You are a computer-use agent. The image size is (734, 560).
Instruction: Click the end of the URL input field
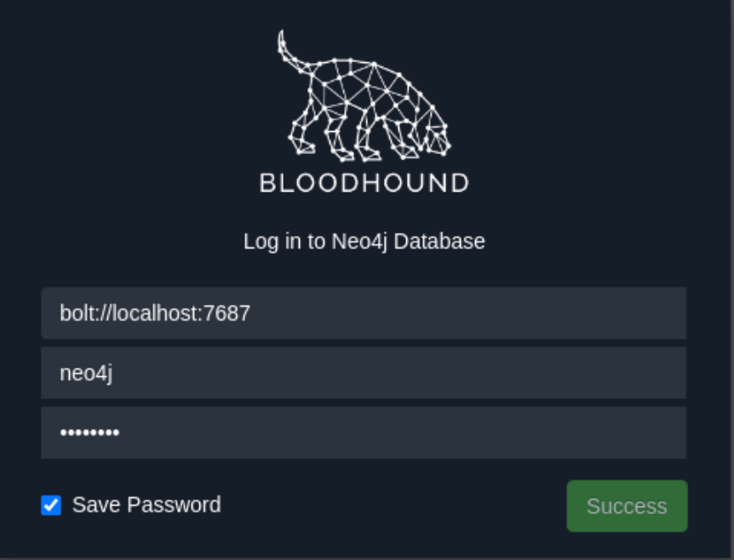673,312
